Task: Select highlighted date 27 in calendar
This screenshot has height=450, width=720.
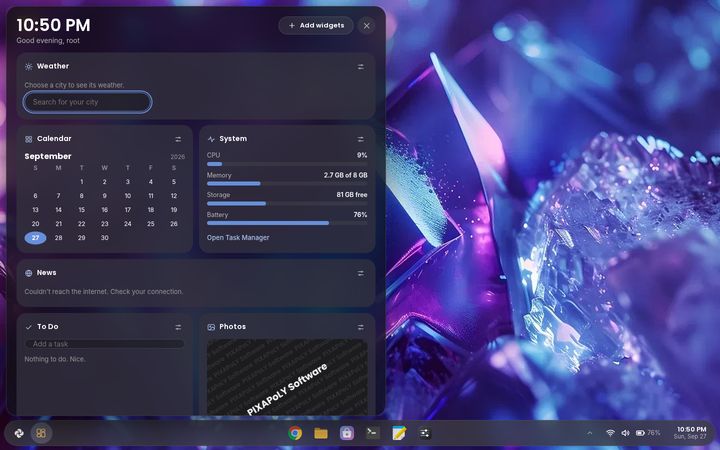Action: pos(35,238)
